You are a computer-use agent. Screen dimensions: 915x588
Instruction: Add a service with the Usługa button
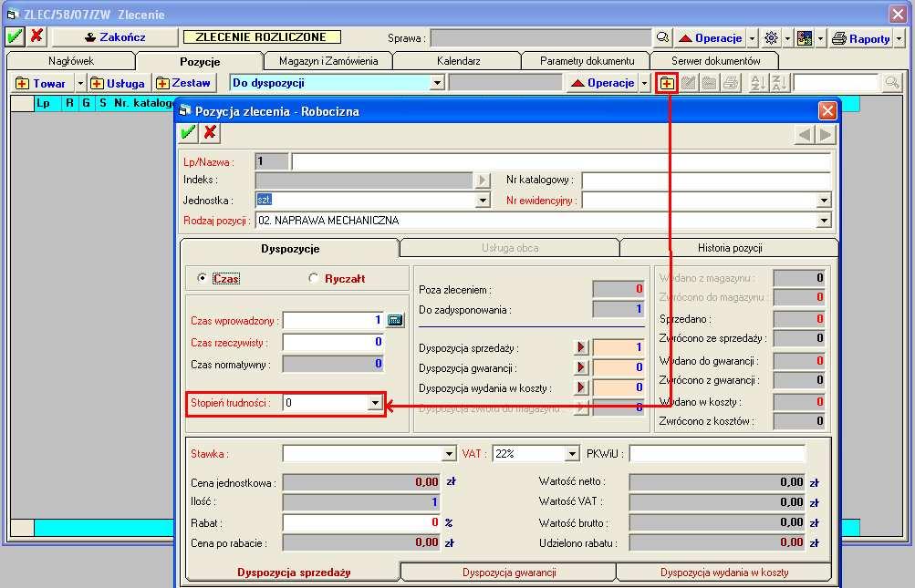click(119, 84)
